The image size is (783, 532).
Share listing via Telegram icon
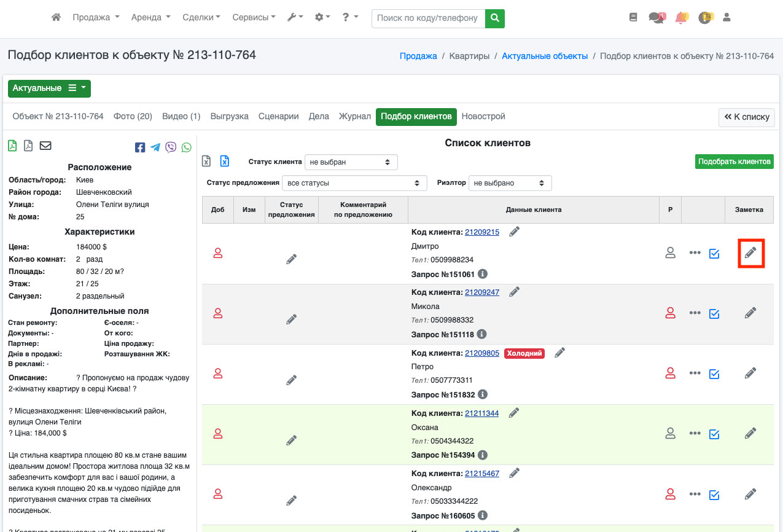155,147
